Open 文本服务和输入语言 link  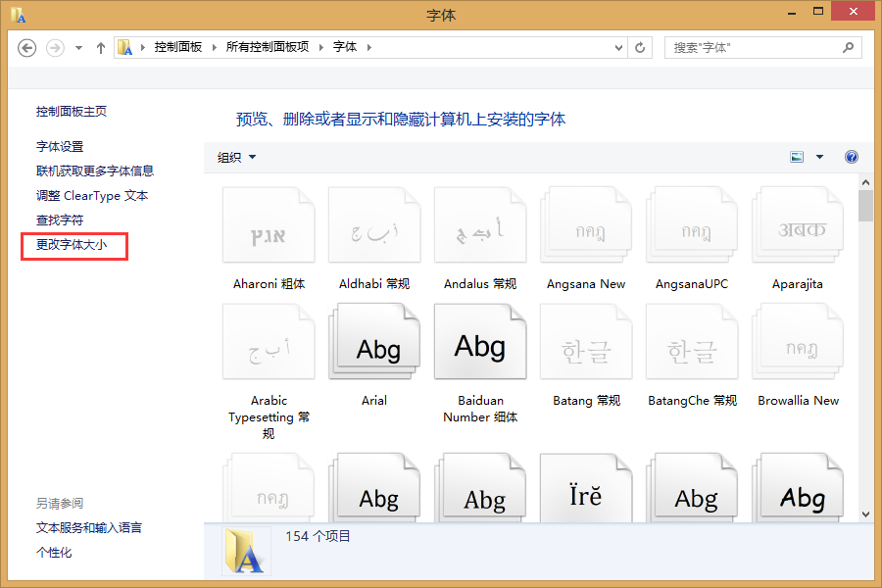click(89, 528)
